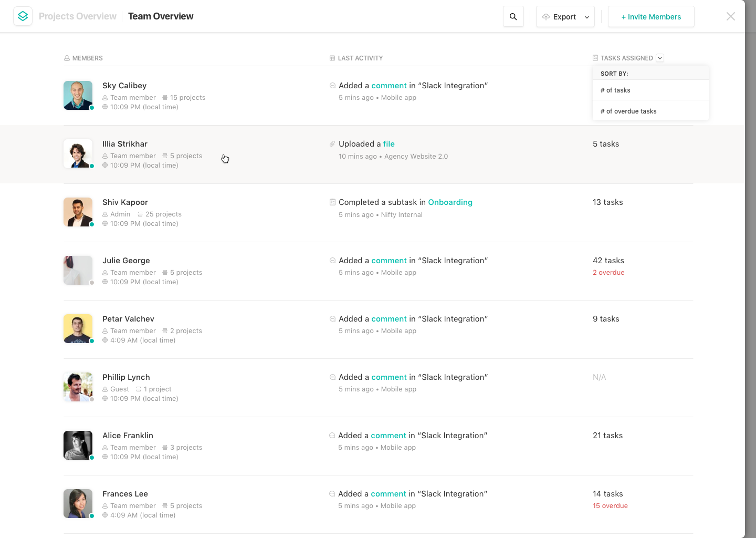Close the Team Overview with the X icon
The width and height of the screenshot is (756, 538).
tap(730, 16)
